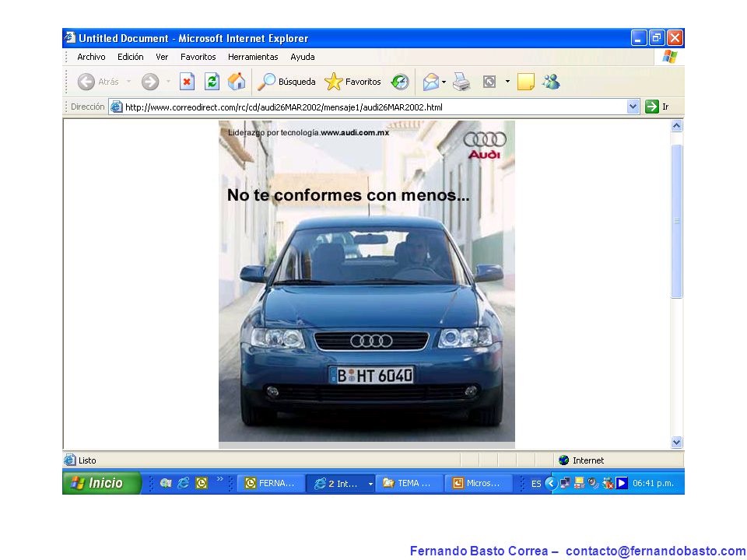Click the yellow network tray icon

click(579, 483)
